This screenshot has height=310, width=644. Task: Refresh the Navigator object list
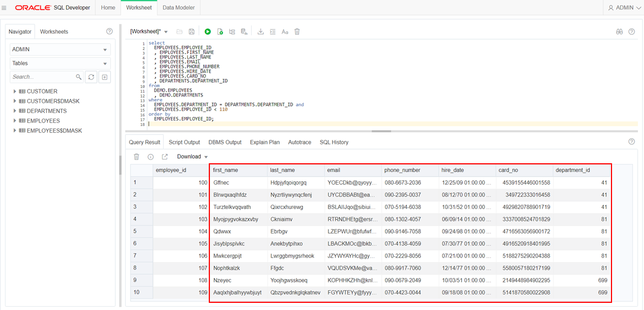pyautogui.click(x=91, y=77)
